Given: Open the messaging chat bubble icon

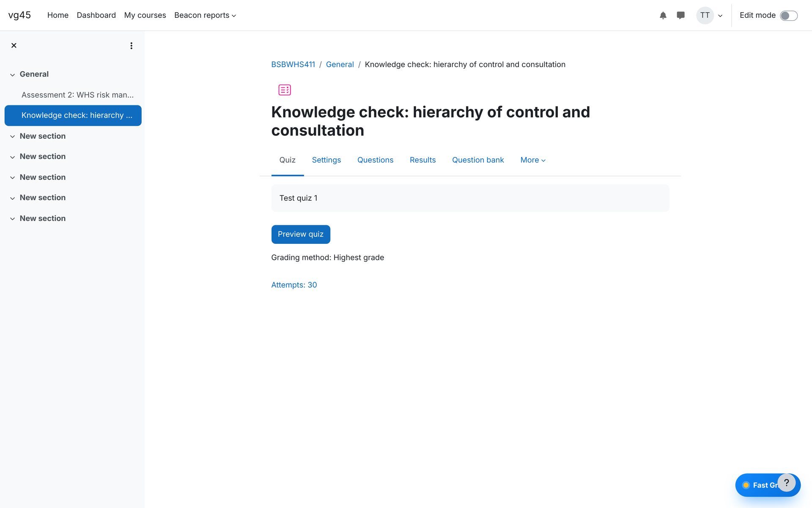Looking at the screenshot, I should (x=680, y=16).
